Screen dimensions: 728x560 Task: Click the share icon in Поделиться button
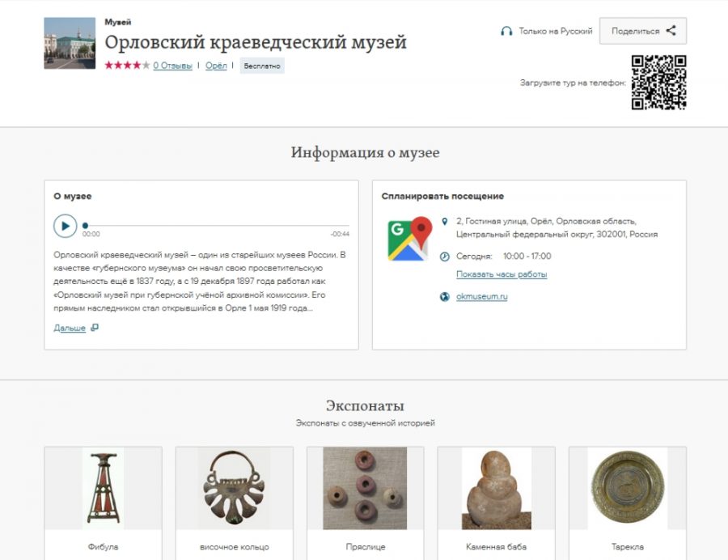[x=671, y=31]
